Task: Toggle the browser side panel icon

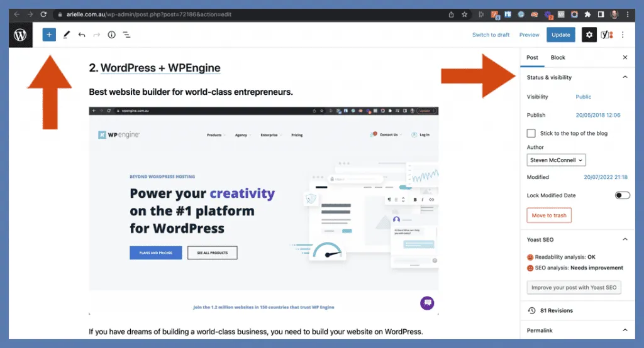Action: [x=601, y=14]
